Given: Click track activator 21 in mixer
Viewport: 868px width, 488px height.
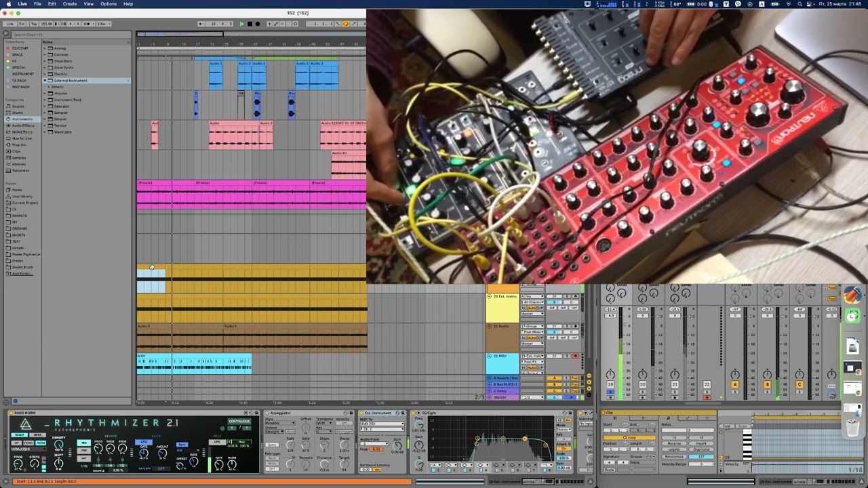Looking at the screenshot, I should pos(675,384).
